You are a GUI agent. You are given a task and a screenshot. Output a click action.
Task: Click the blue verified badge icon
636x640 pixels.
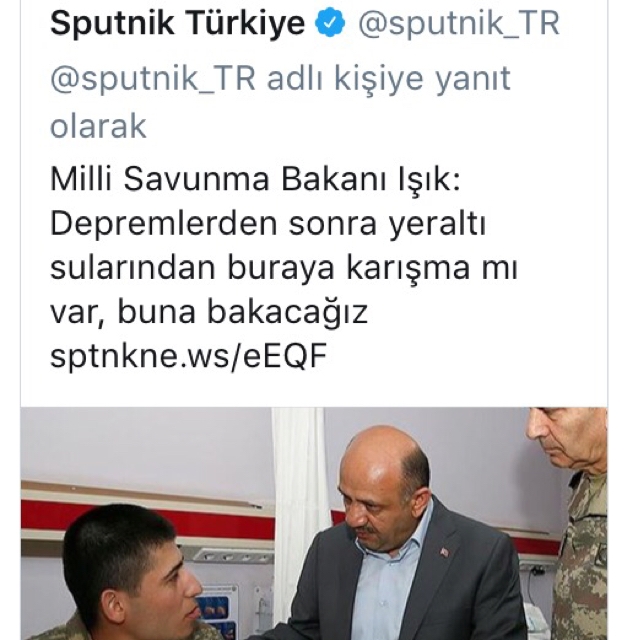click(330, 22)
